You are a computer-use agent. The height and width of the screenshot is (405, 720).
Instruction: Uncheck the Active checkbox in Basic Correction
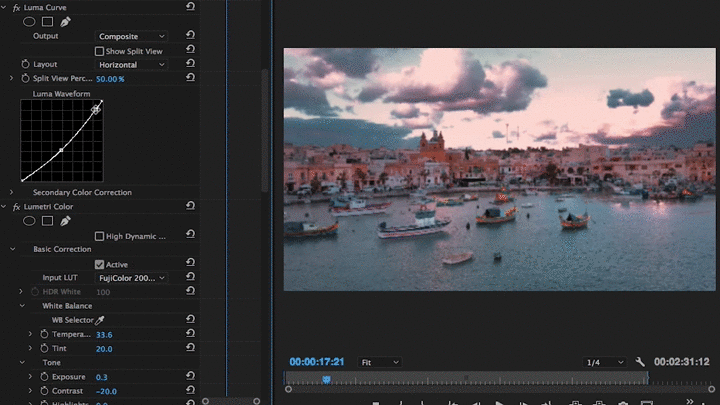tap(100, 264)
